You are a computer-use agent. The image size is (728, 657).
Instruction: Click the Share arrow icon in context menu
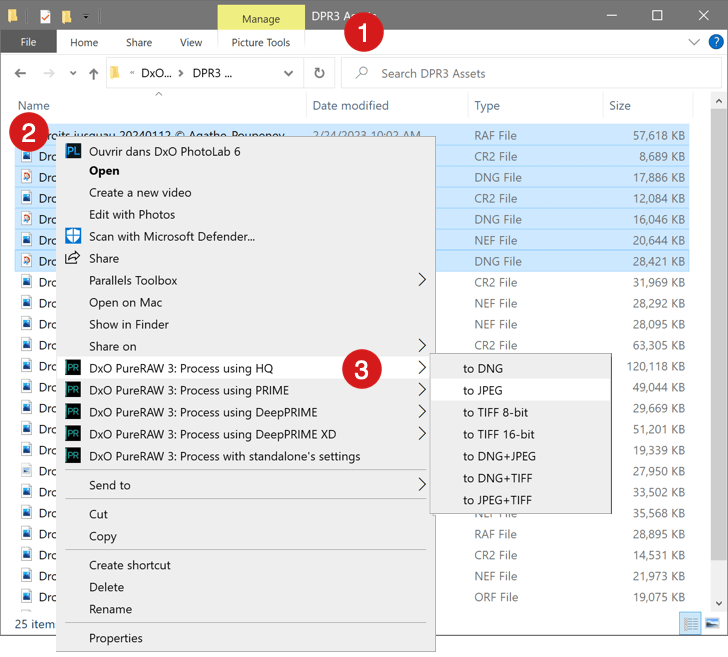[x=72, y=258]
